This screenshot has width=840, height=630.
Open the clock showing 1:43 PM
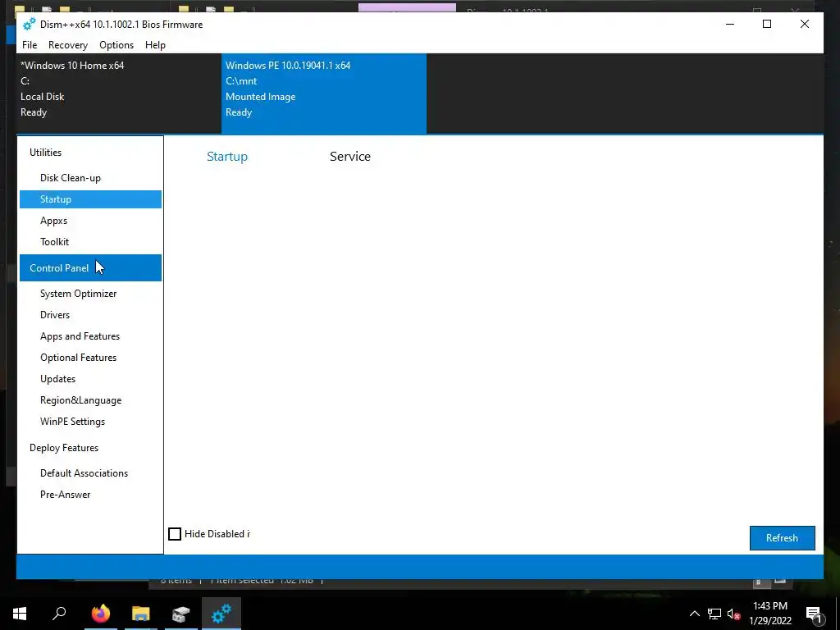pyautogui.click(x=770, y=614)
